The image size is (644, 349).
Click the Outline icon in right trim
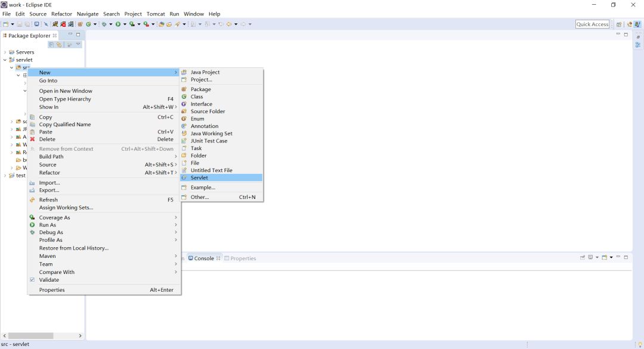638,44
